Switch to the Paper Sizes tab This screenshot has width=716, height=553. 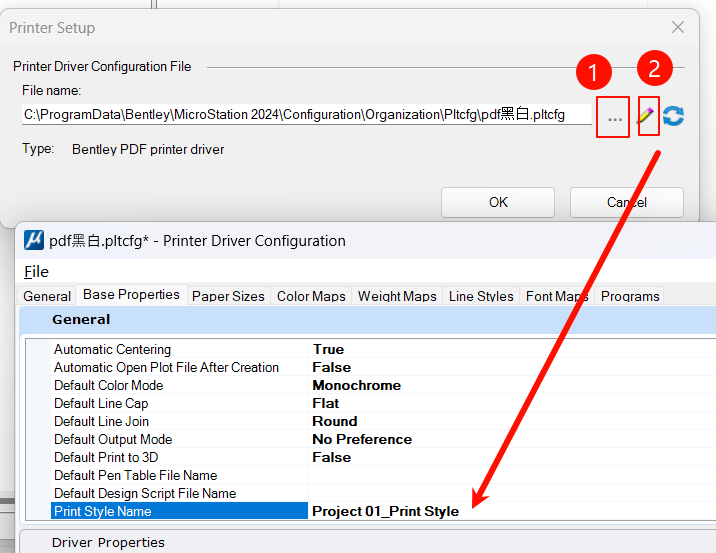228,296
